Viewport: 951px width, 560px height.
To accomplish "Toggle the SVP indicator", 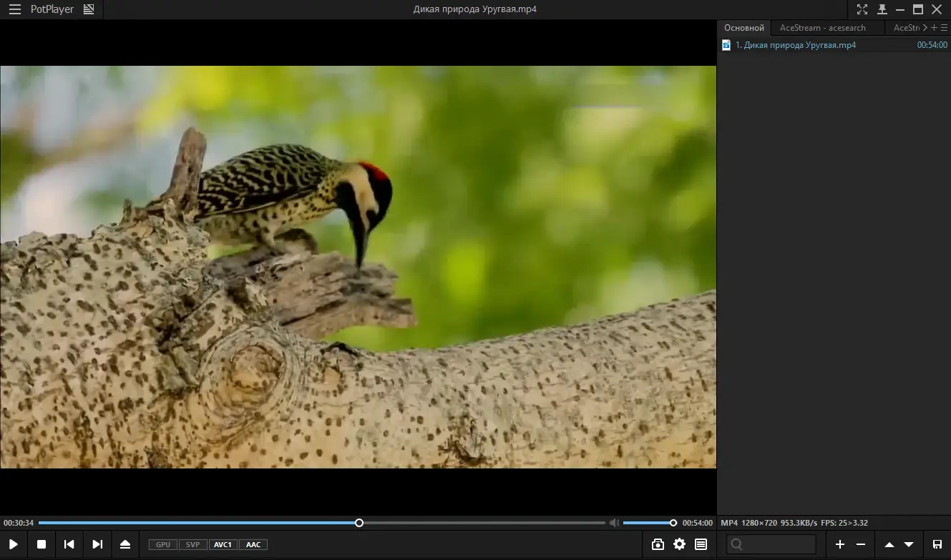I will pyautogui.click(x=193, y=545).
